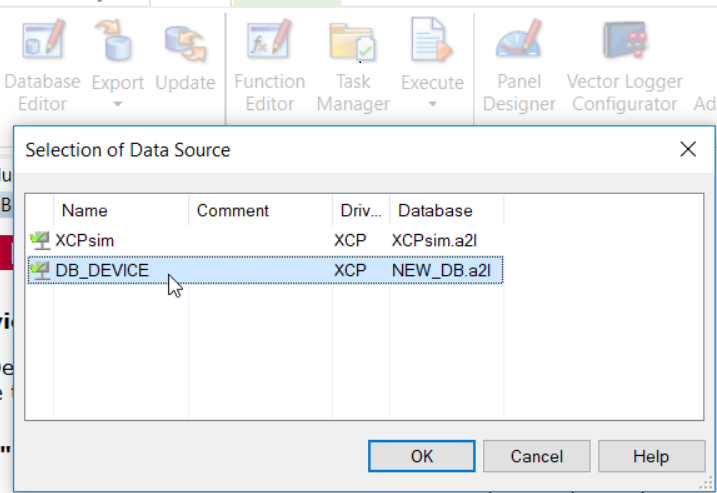Confirm selection with OK button
The height and width of the screenshot is (493, 717).
(422, 456)
